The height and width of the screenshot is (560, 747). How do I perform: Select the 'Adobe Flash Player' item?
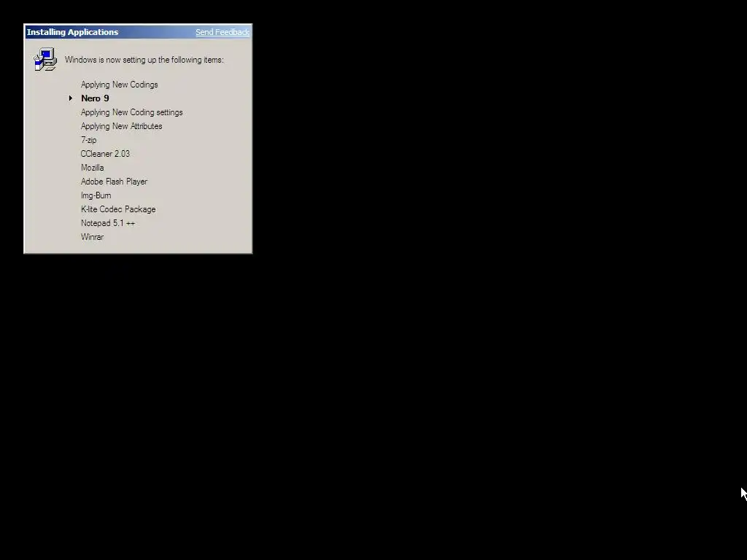pos(115,182)
